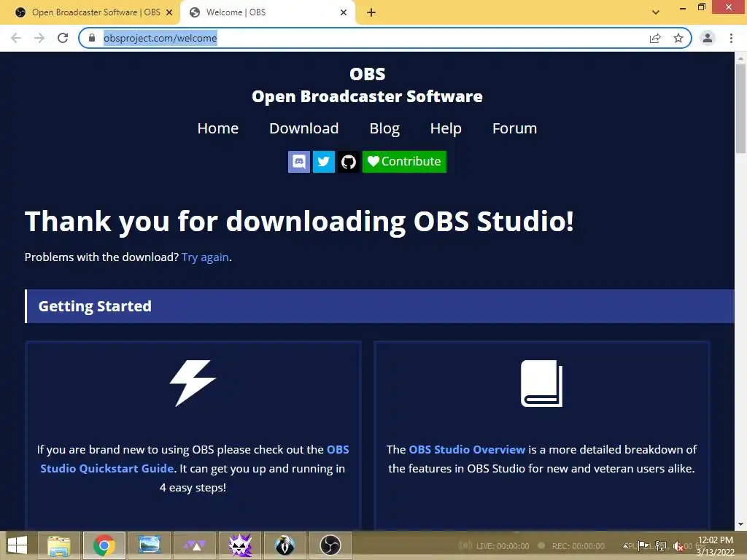
Task: Click the lock site info icon
Action: (x=92, y=38)
